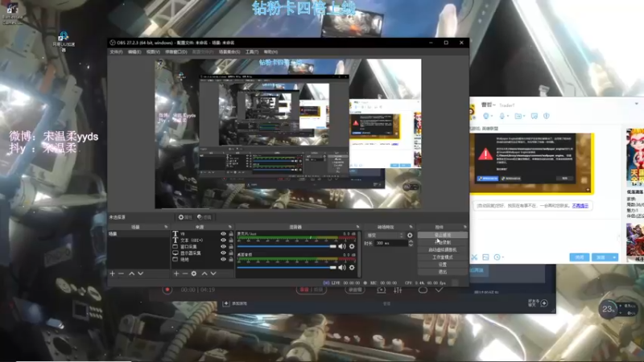Open 视图(V) menu in OBS

point(153,52)
